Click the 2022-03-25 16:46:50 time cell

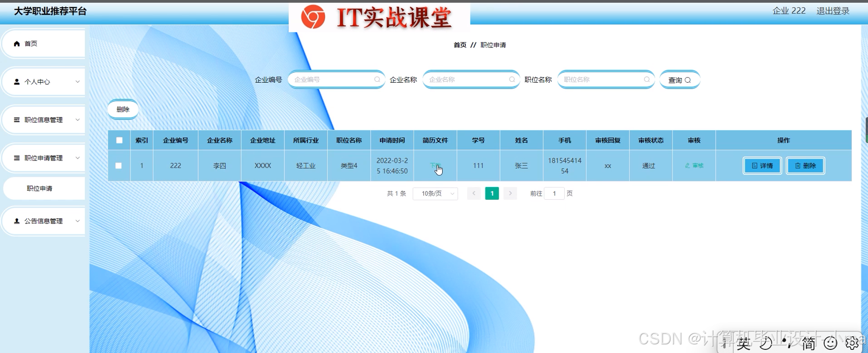392,166
